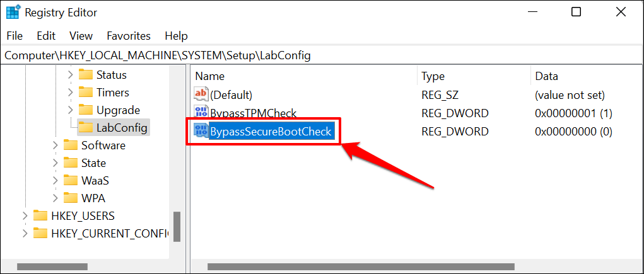The height and width of the screenshot is (274, 644).
Task: Select the HKEY_USERS folder icon
Action: [40, 216]
